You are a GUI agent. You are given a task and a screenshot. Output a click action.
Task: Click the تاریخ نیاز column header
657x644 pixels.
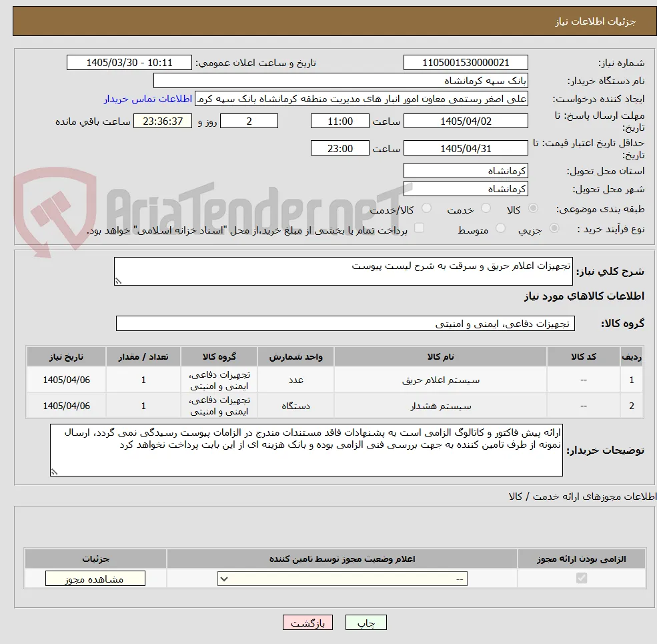click(66, 356)
